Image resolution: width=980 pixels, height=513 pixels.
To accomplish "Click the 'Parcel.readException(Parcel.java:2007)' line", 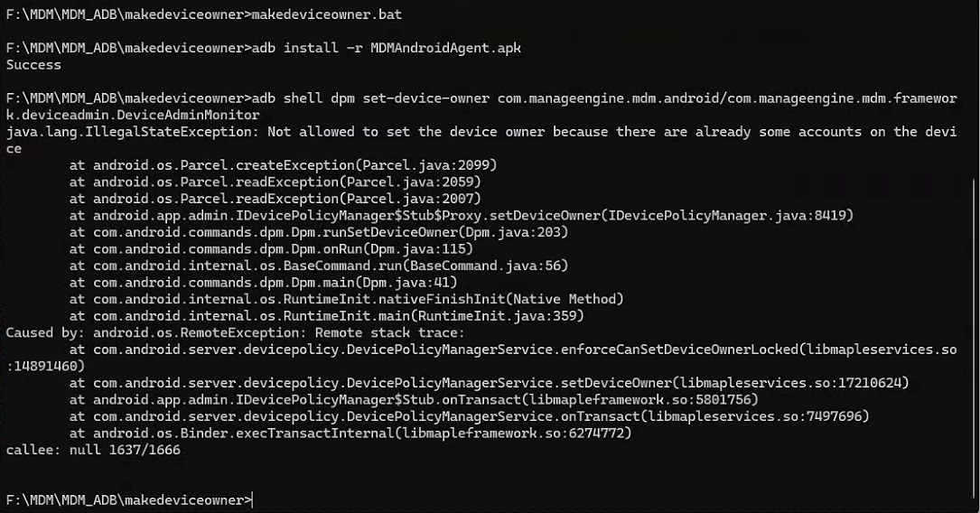I will point(275,199).
